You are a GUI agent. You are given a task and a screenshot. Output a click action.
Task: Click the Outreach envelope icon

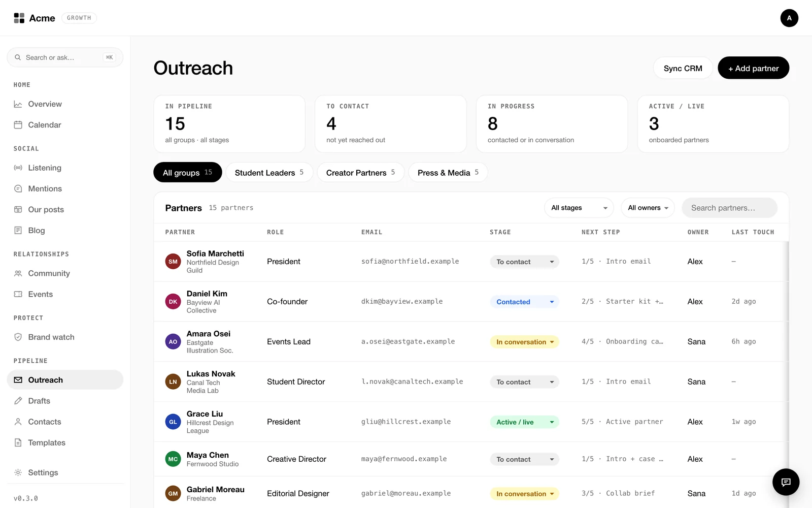point(18,380)
